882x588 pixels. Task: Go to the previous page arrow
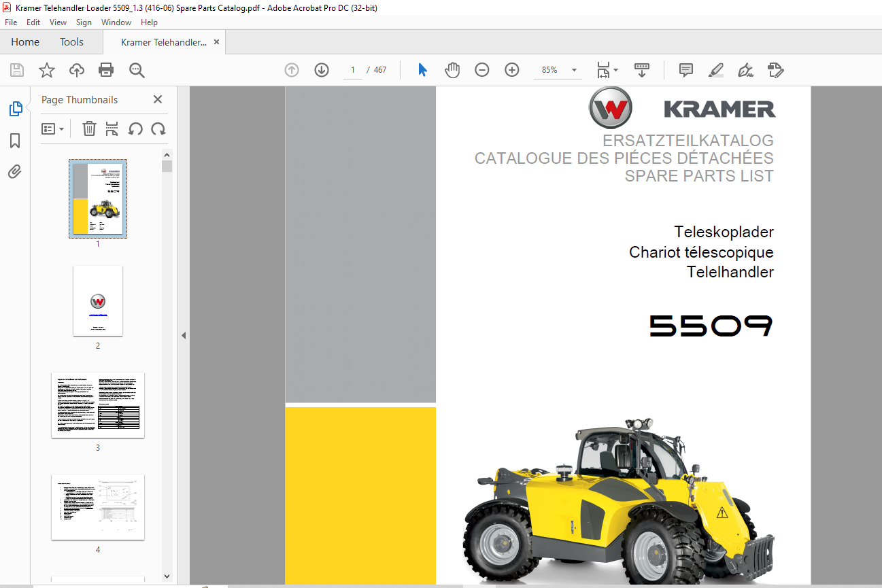point(292,70)
